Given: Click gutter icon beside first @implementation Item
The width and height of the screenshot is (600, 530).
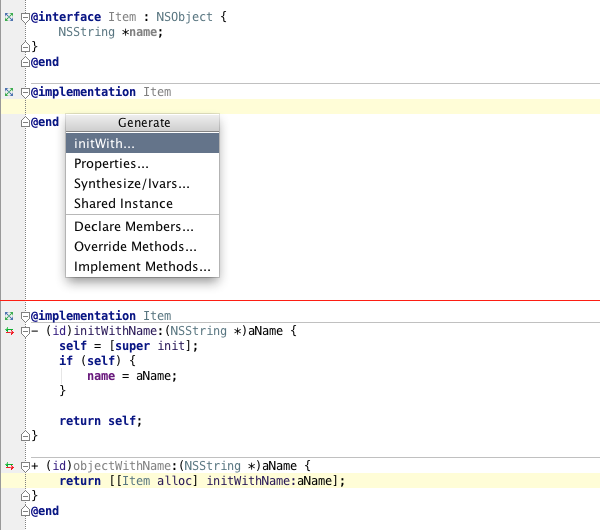Looking at the screenshot, I should pyautogui.click(x=9, y=92).
